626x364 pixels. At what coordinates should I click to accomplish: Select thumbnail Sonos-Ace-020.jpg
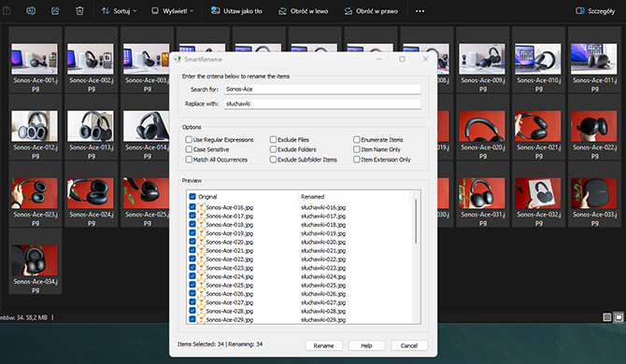coord(483,127)
